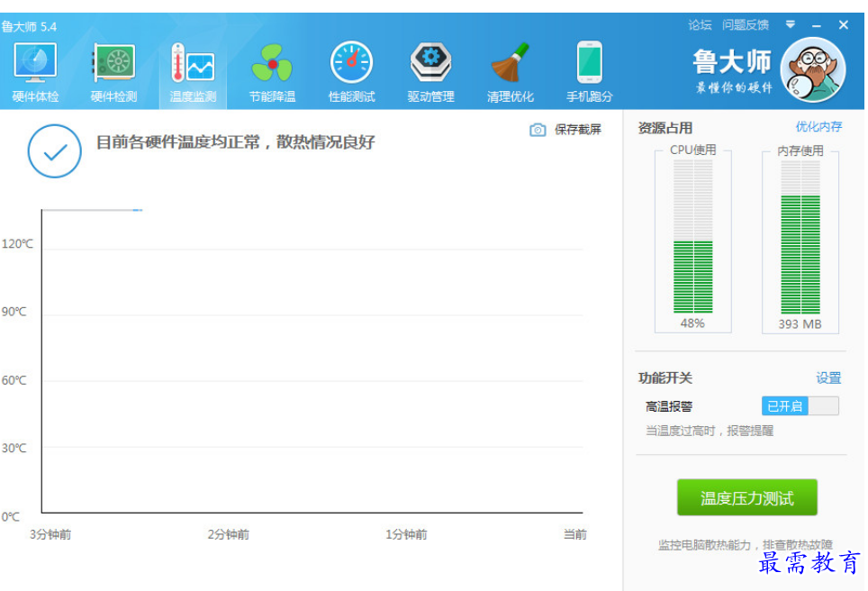Open 问题反馈 feedback link

[x=746, y=25]
